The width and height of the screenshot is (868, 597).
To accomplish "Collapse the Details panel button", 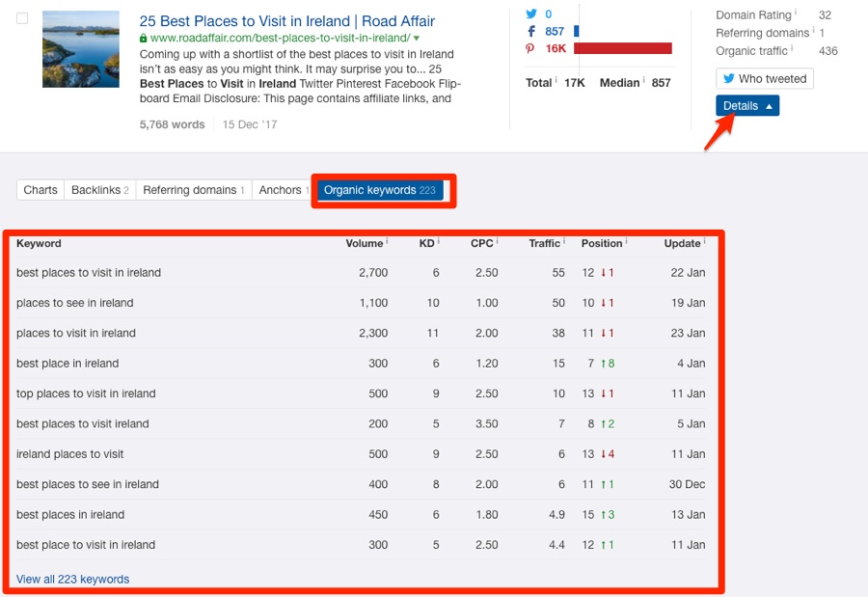I will (747, 106).
